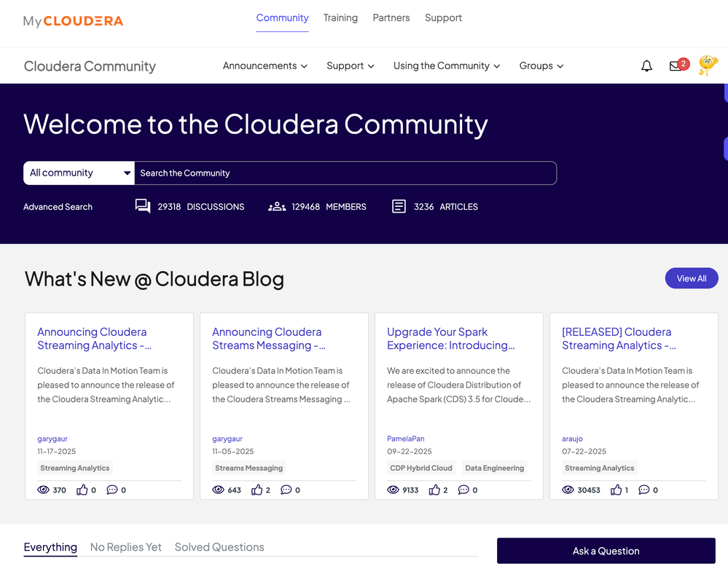Image resolution: width=728 pixels, height=569 pixels.
Task: Like the araujo post thumbs-up
Action: pyautogui.click(x=616, y=490)
